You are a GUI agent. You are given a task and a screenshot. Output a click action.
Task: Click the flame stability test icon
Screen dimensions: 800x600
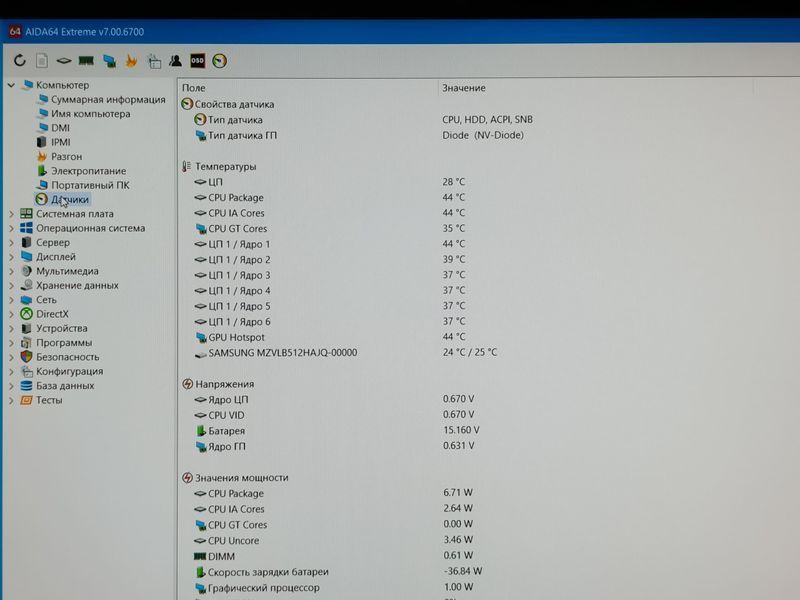pyautogui.click(x=131, y=61)
